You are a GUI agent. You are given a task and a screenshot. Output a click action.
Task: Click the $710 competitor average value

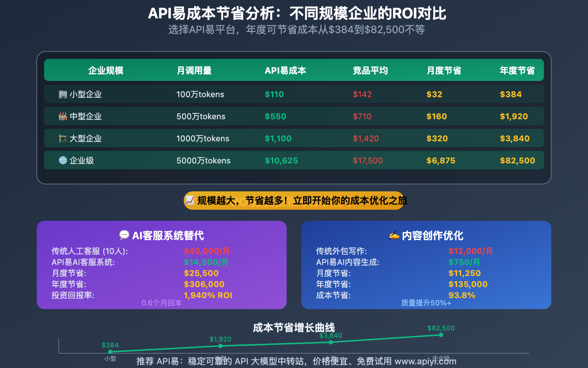(362, 116)
